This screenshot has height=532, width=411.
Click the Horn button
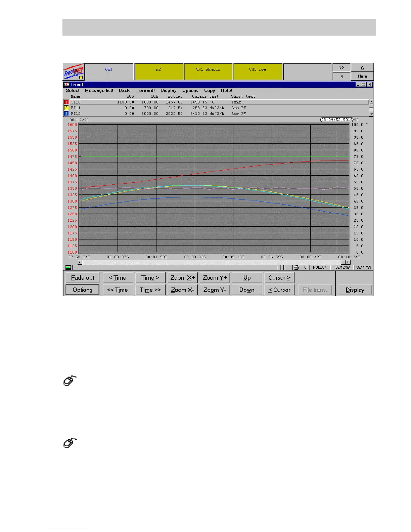[362, 76]
